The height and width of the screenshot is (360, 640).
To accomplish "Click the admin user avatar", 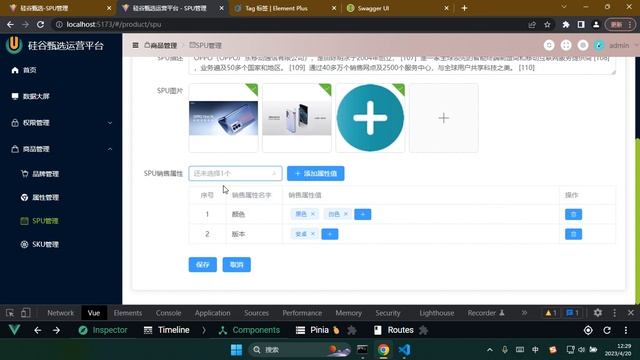I will pyautogui.click(x=599, y=45).
